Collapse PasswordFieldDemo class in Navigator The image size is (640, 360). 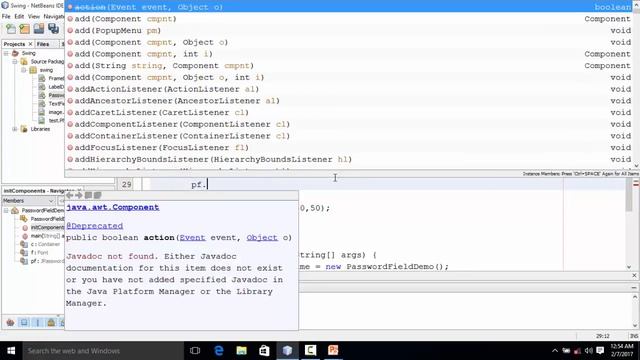point(6,211)
